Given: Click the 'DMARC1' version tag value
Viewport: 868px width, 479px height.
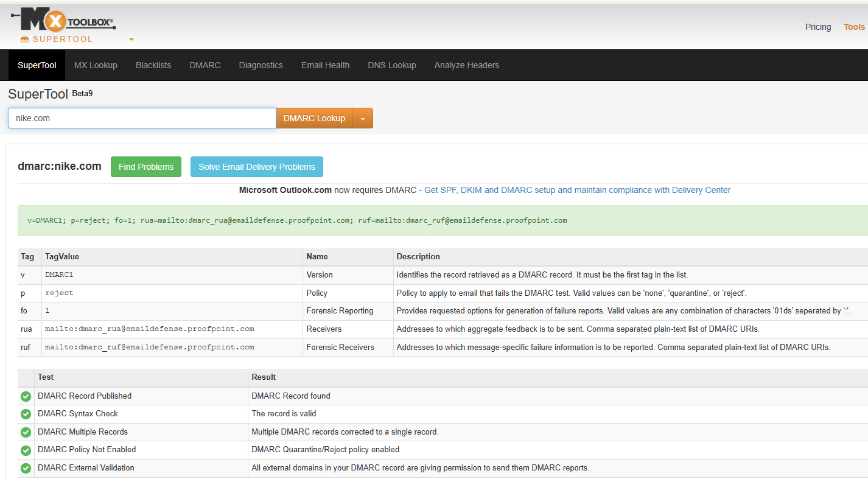Looking at the screenshot, I should tap(59, 274).
